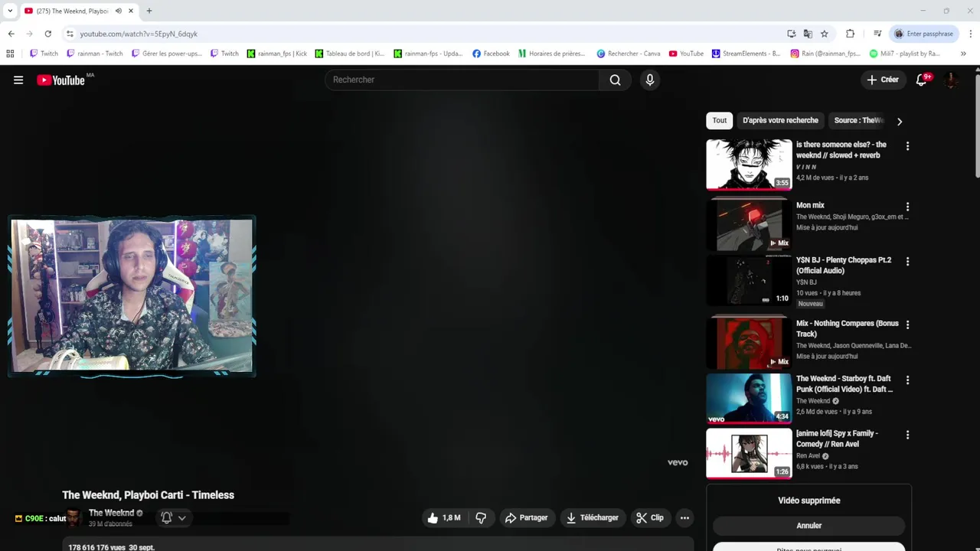The width and height of the screenshot is (980, 551).
Task: Click the Enter passphrase profile button
Action: 924,34
